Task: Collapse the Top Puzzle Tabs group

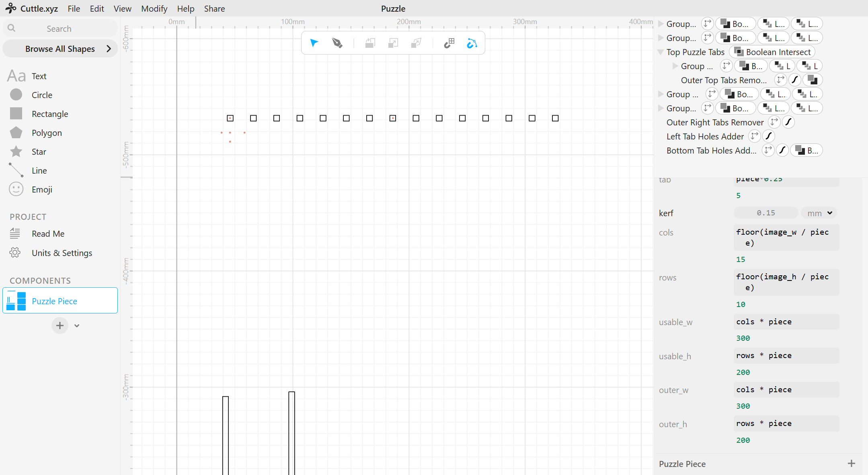Action: (x=660, y=52)
